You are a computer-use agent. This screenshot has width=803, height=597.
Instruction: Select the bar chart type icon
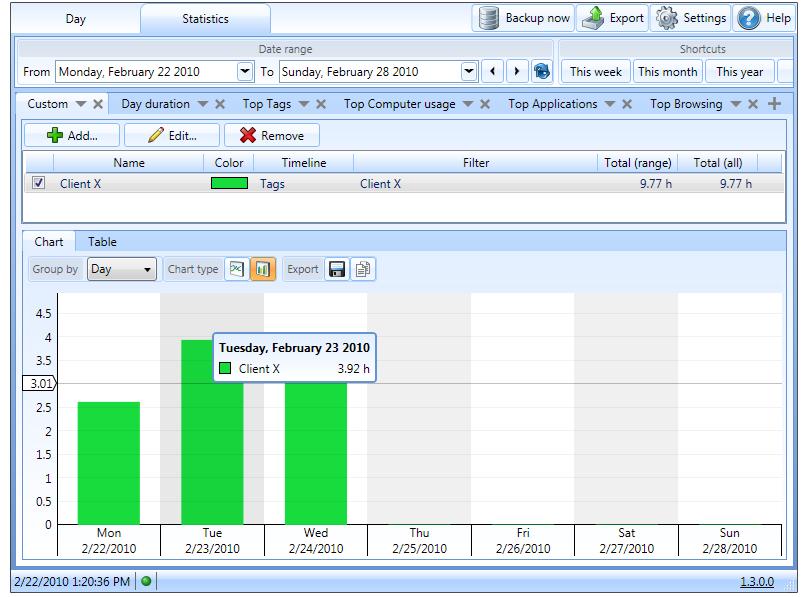263,269
